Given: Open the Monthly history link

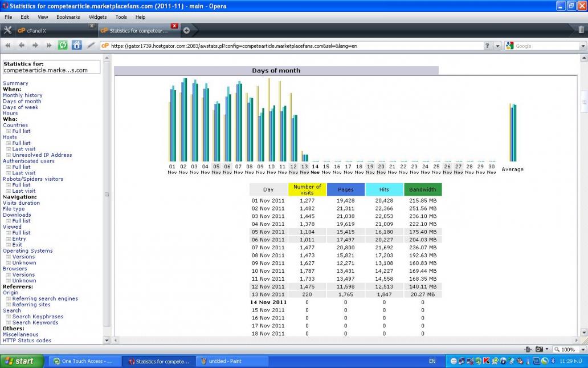Looking at the screenshot, I should point(22,95).
